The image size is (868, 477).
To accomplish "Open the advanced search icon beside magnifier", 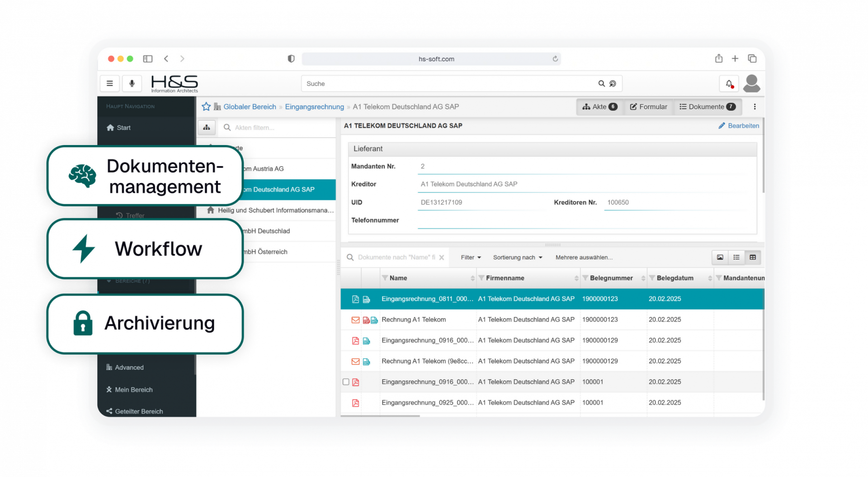I will pos(613,84).
